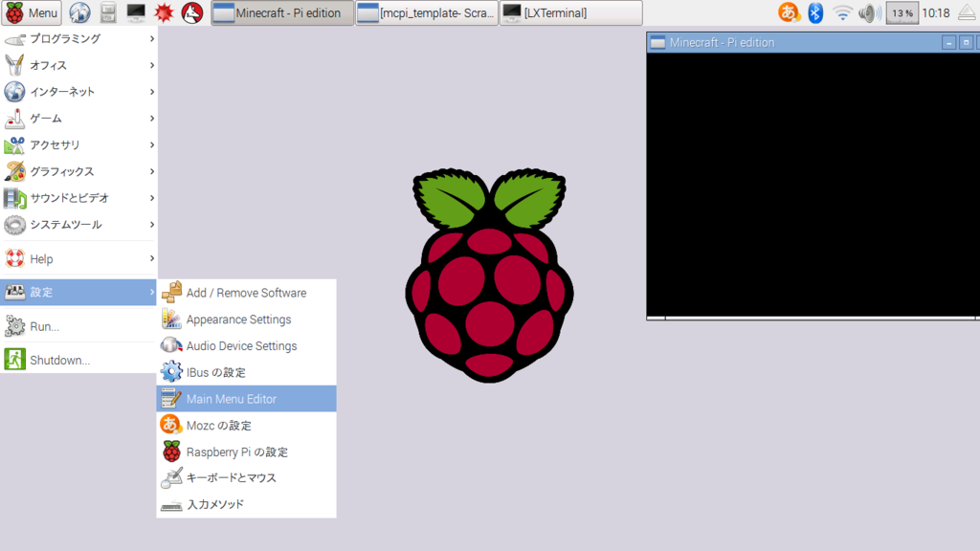The height and width of the screenshot is (551, 980).
Task: Open the グラフィックス menu category
Action: (x=78, y=171)
